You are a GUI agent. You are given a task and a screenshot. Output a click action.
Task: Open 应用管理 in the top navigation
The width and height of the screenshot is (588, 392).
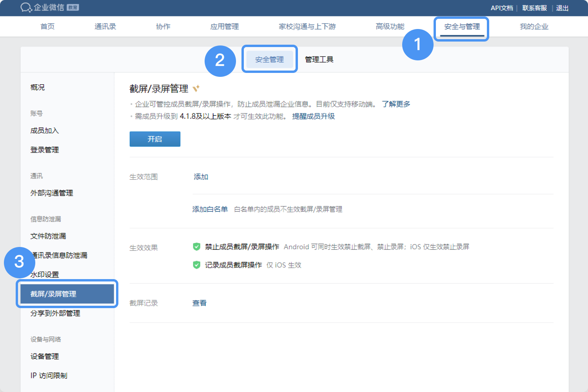click(x=224, y=27)
